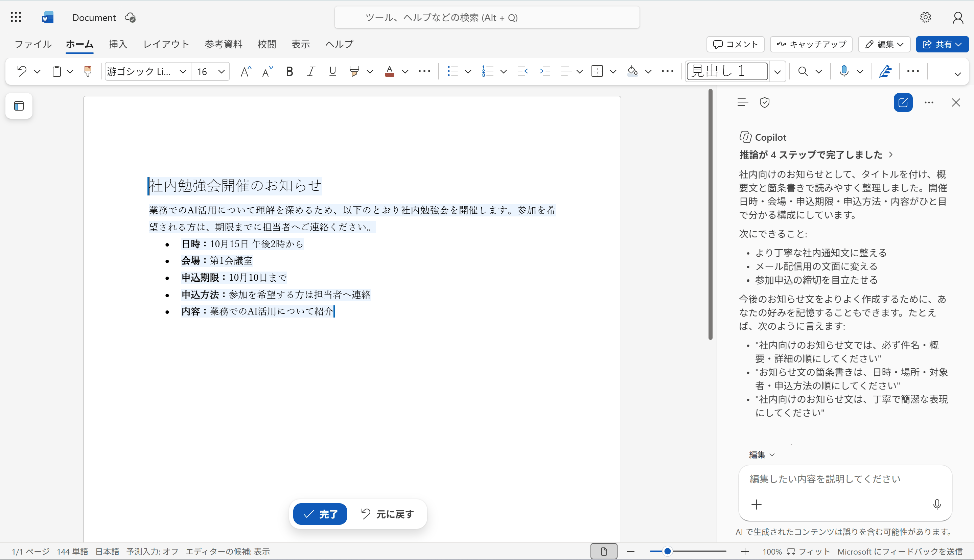Click the Dictate microphone icon in the ribbon
Viewport: 974px width, 560px height.
(844, 71)
